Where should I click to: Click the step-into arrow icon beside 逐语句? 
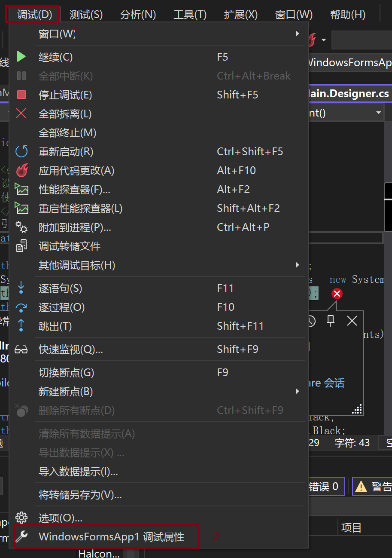click(x=21, y=288)
